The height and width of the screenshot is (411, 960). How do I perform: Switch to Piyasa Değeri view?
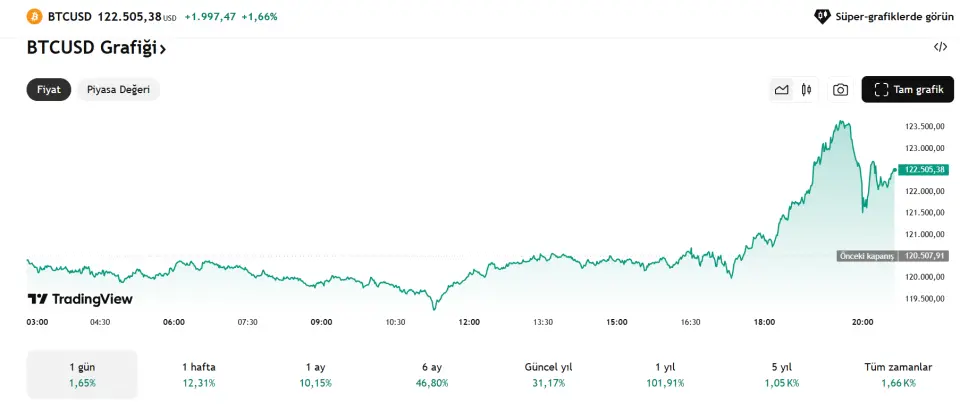pyautogui.click(x=118, y=89)
